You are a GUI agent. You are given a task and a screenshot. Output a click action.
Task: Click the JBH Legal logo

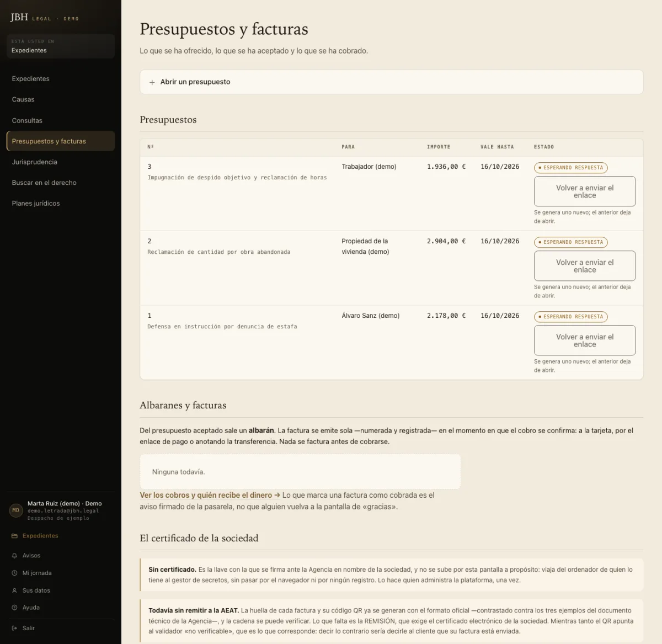point(45,18)
